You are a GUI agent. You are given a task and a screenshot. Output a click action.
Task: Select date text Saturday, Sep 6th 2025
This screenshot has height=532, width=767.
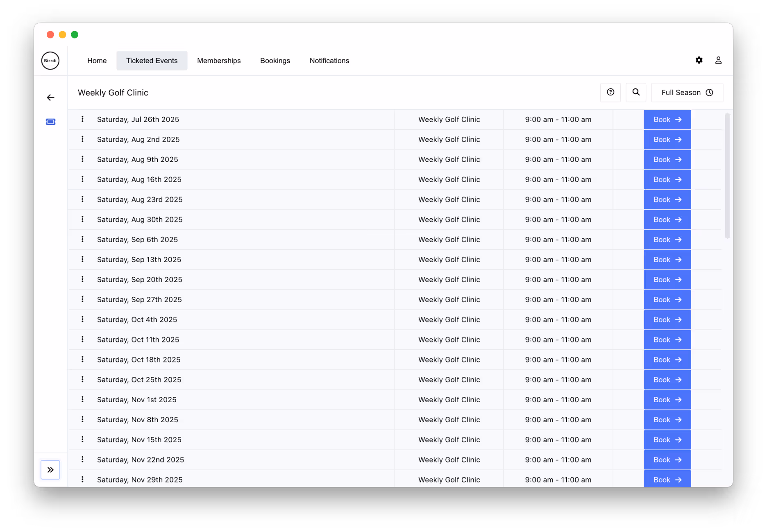pyautogui.click(x=137, y=240)
